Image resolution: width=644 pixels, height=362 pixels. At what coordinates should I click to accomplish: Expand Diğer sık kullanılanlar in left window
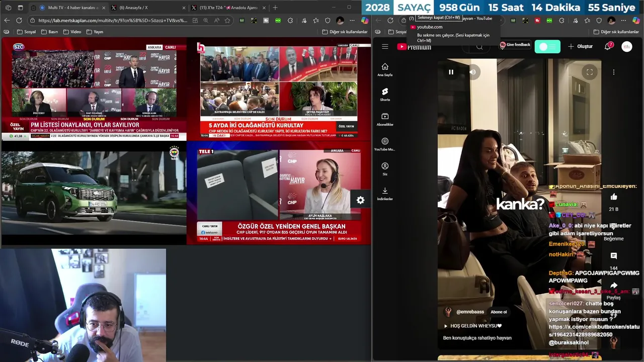tap(345, 32)
